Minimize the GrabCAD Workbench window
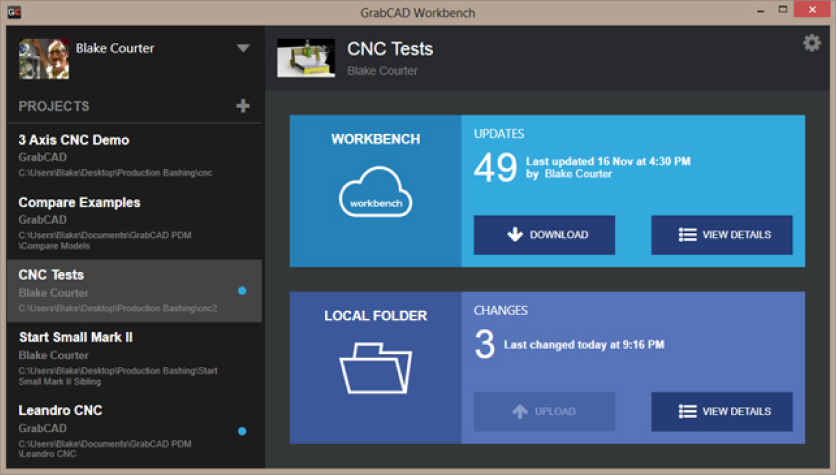 [760, 11]
